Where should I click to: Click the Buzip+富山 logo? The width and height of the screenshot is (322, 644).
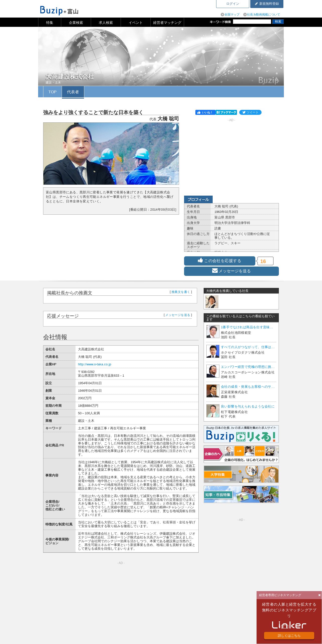[x=59, y=11]
